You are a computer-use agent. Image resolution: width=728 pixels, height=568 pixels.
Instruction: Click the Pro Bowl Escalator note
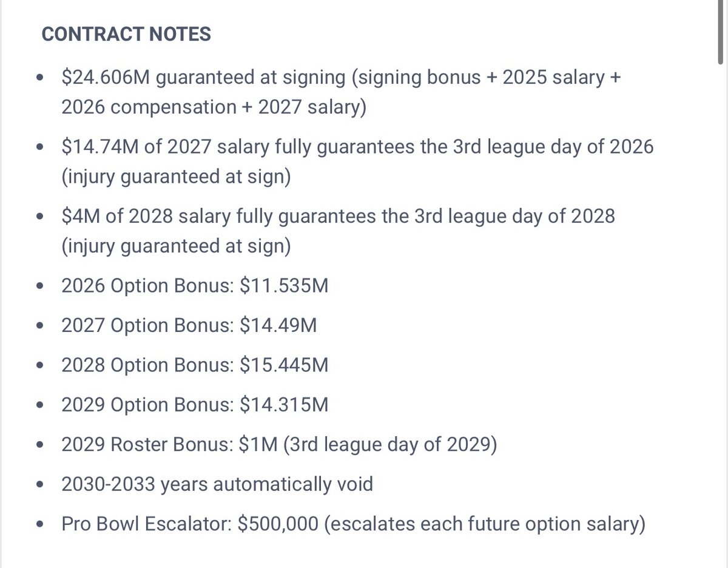click(x=352, y=524)
